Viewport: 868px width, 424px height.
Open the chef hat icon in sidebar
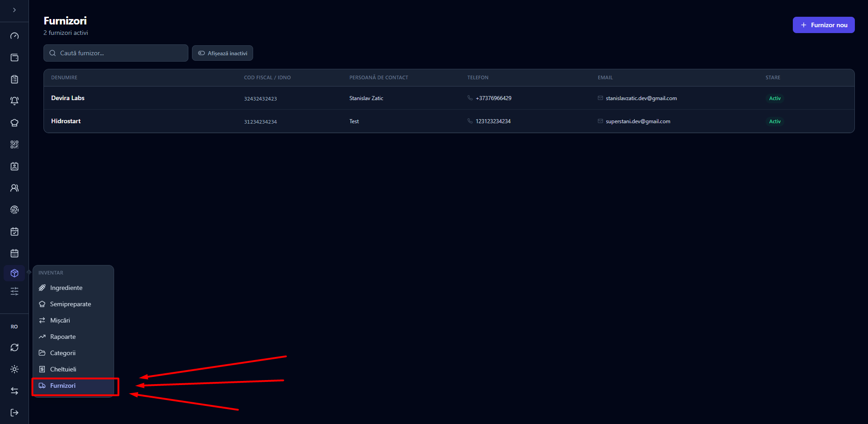[x=14, y=123]
